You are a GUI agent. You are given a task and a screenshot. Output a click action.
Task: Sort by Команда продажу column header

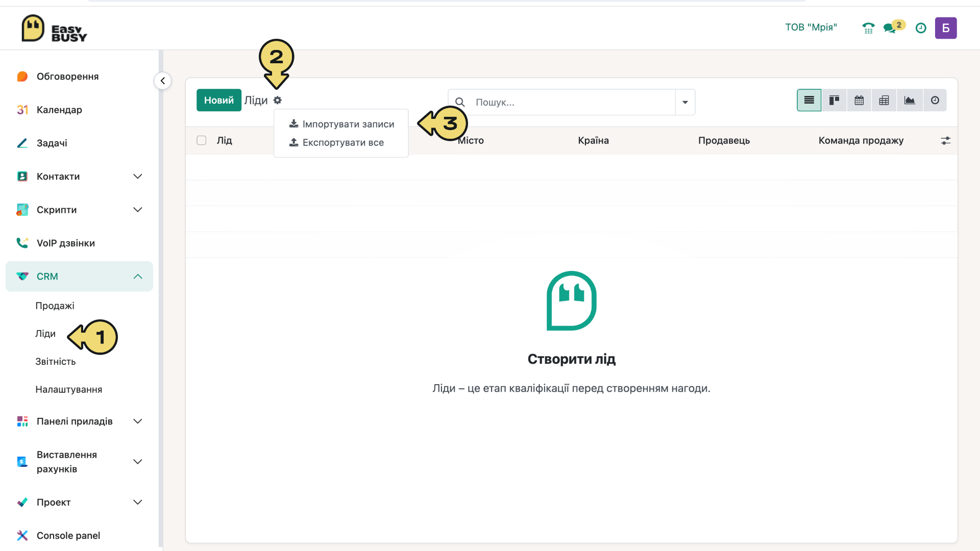click(x=861, y=140)
